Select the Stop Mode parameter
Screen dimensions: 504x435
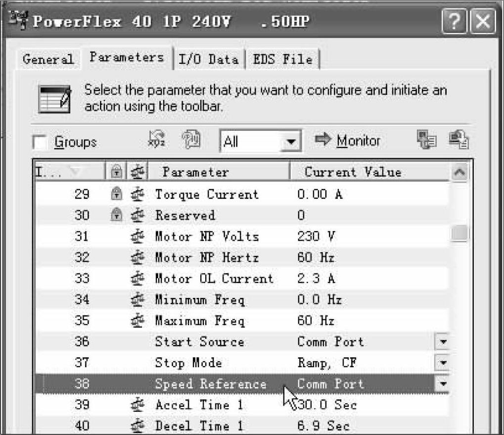tap(188, 363)
